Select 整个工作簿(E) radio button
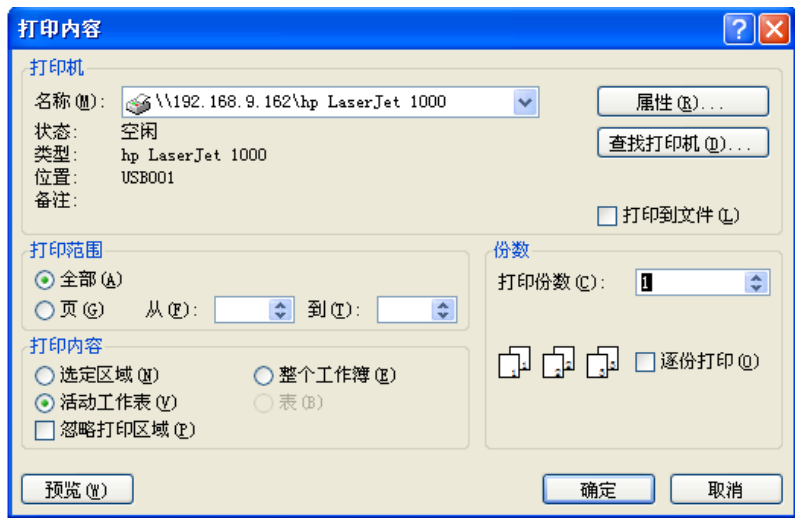The image size is (801, 525). pos(263,375)
